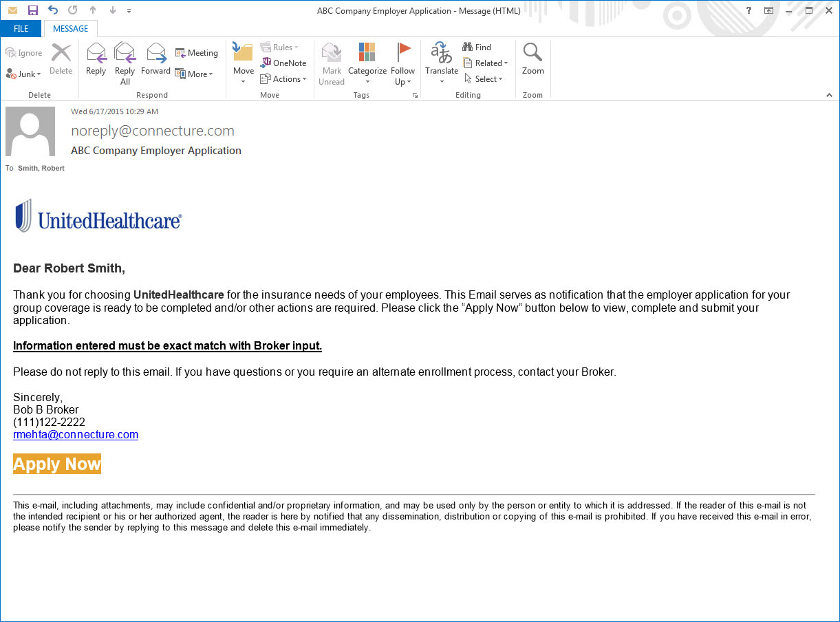The image size is (840, 622).
Task: Open the Customize Quick Access Toolbar dropdown
Action: click(129, 11)
